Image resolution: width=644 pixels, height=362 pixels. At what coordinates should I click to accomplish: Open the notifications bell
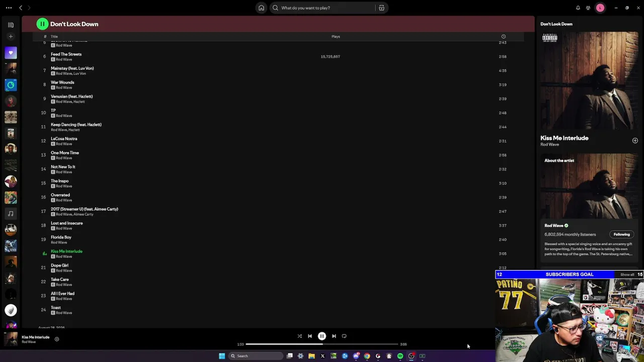coord(578,8)
